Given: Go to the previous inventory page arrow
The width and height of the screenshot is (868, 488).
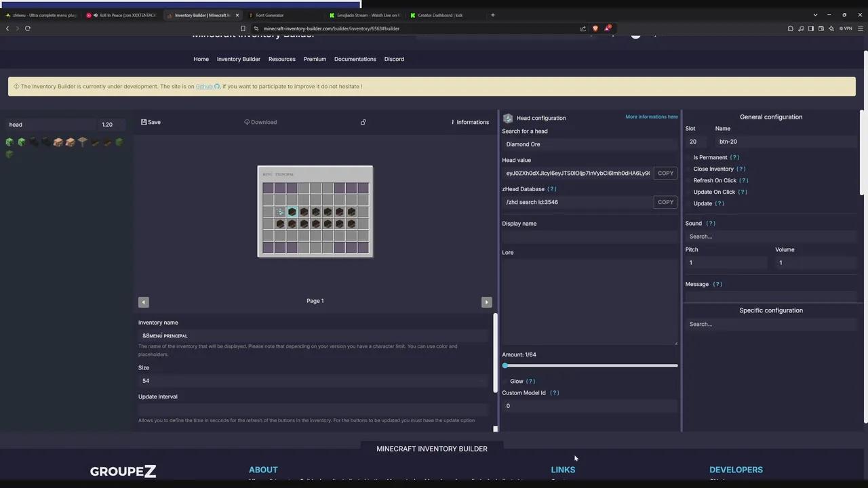Looking at the screenshot, I should [x=143, y=302].
